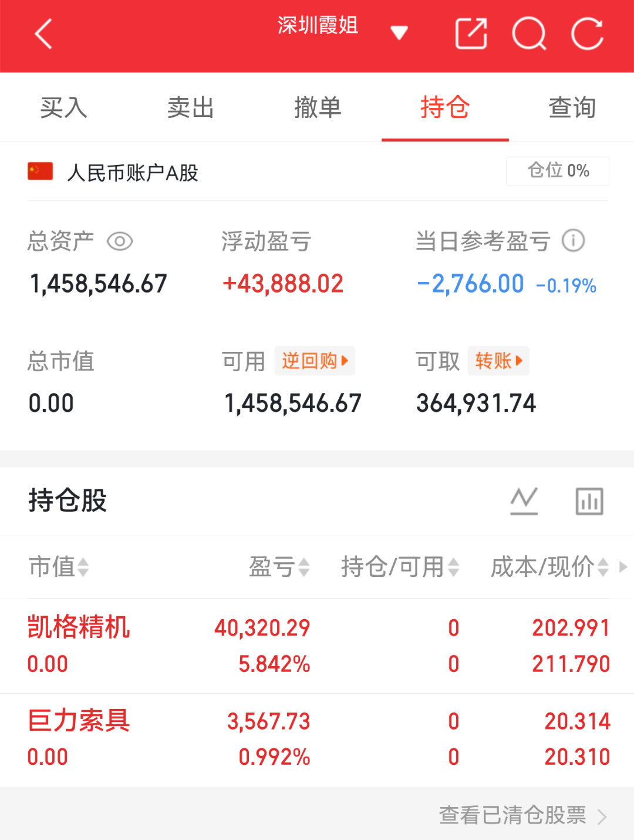
Task: Expand more columns with right arrow
Action: tap(623, 567)
